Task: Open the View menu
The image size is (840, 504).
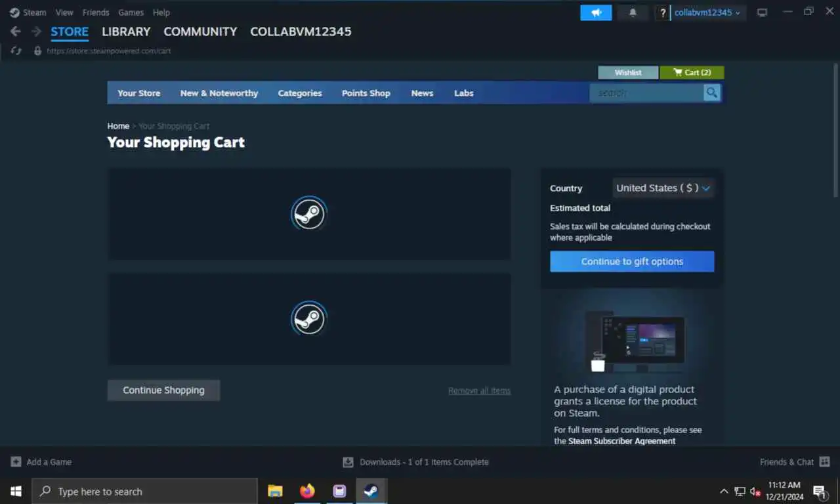Action: click(x=64, y=12)
